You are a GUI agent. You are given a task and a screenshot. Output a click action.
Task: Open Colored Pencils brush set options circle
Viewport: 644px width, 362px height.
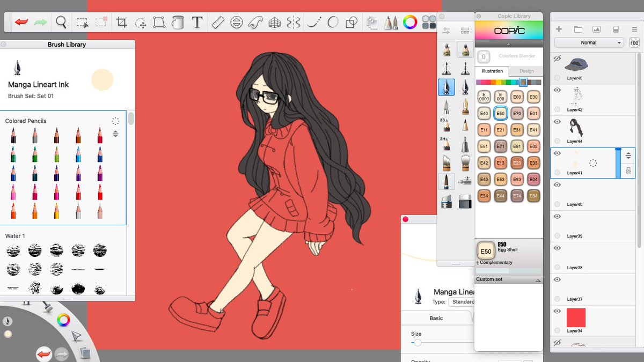coord(115,121)
